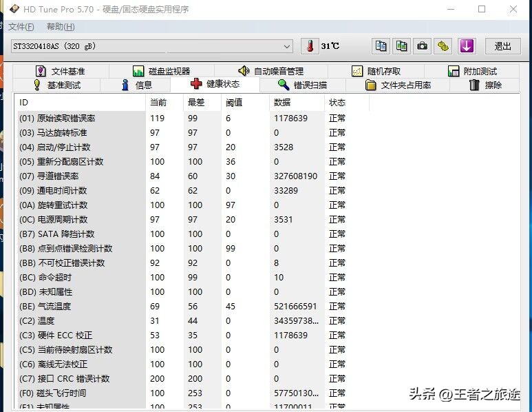Viewport: 532px width, 412px height.
Task: Switch to the 自动噪音管理 tab
Action: 270,72
